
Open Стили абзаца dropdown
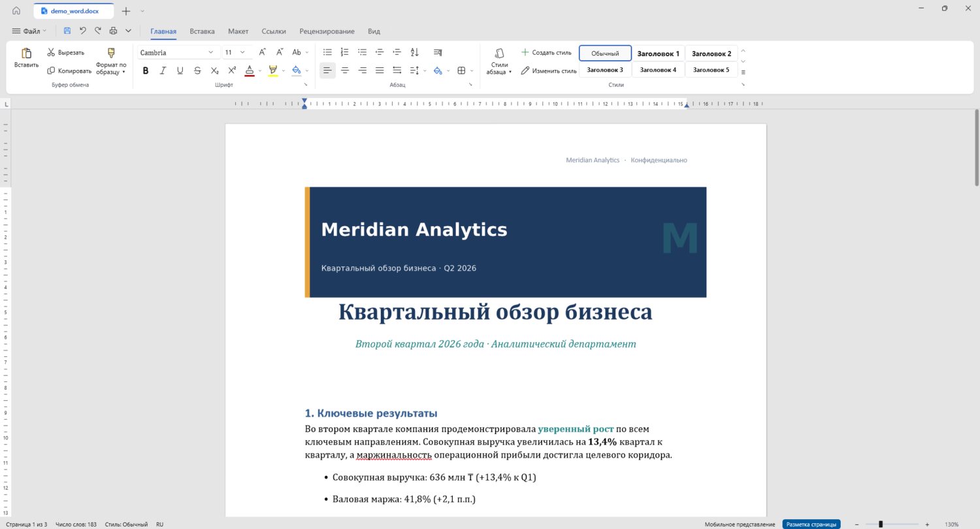tap(499, 61)
